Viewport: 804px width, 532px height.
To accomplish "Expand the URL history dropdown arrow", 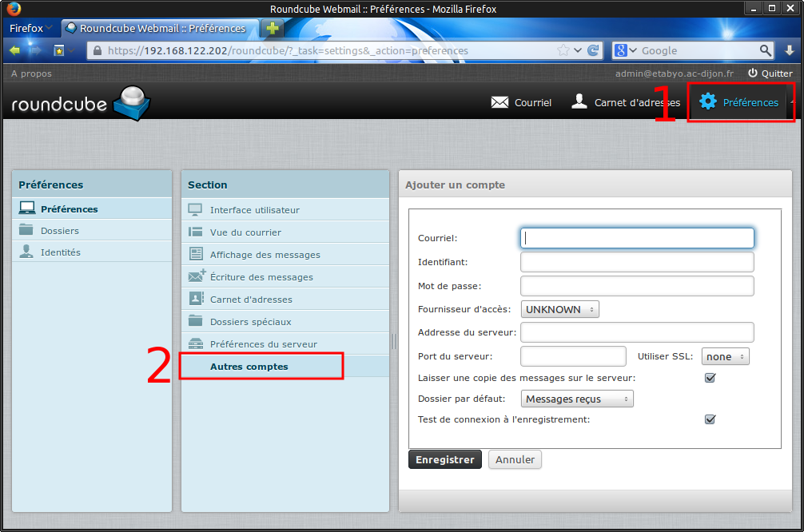I will 578,50.
